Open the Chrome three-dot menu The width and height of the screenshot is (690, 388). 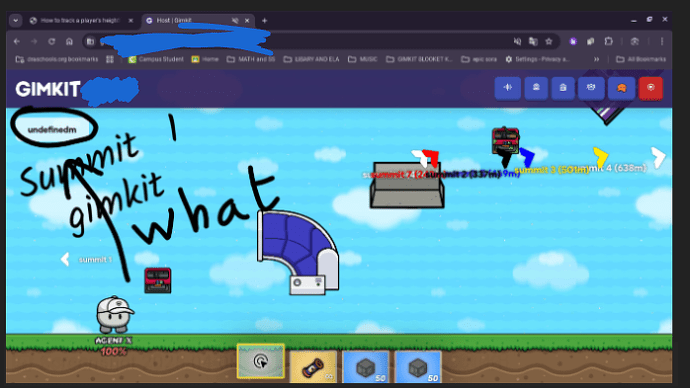coord(662,41)
